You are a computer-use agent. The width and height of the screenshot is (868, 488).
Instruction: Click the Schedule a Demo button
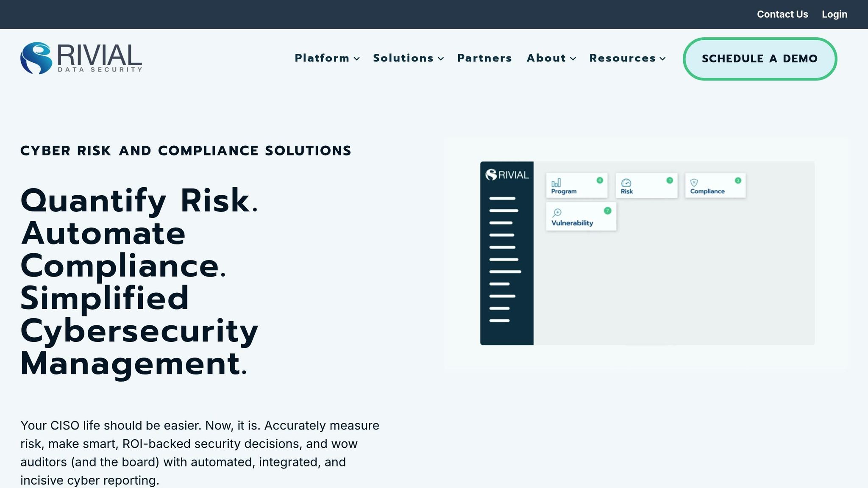point(760,59)
